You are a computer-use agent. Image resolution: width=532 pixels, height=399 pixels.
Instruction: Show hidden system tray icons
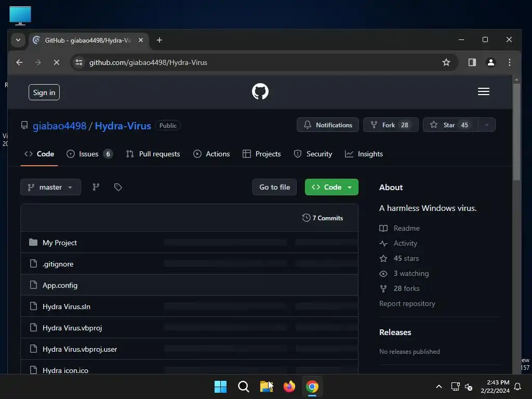pyautogui.click(x=438, y=387)
